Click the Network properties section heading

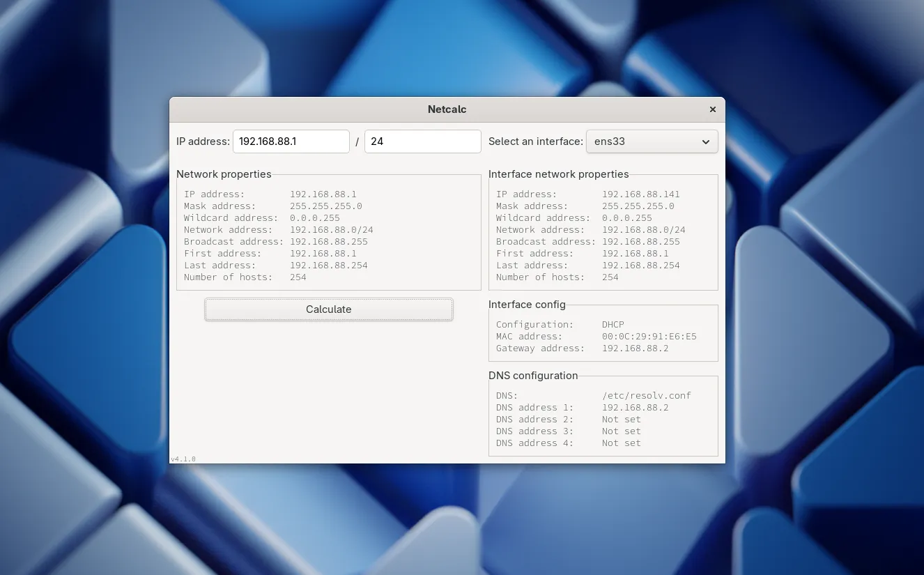224,174
